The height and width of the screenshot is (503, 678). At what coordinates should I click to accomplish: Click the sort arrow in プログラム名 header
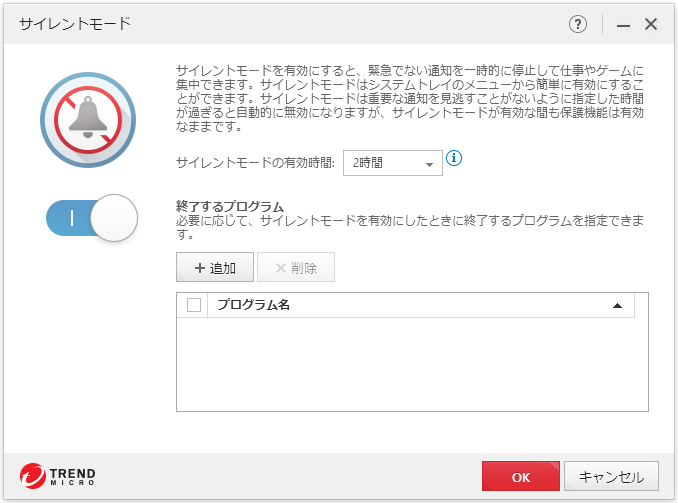tap(617, 305)
